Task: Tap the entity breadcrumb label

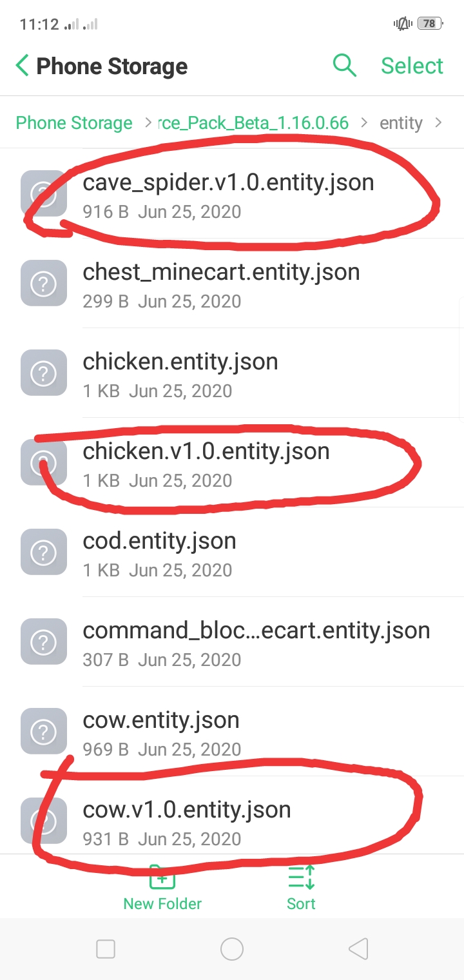Action: [x=401, y=123]
